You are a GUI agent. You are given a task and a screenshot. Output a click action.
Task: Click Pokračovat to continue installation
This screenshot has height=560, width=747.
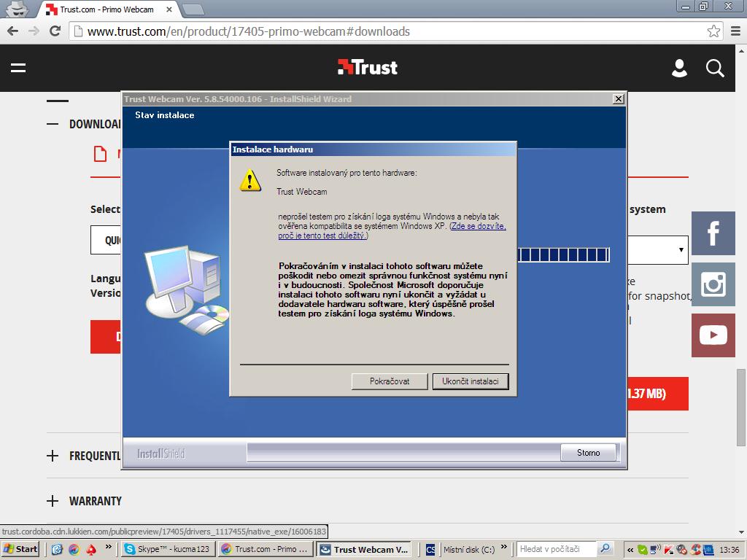pyautogui.click(x=390, y=381)
